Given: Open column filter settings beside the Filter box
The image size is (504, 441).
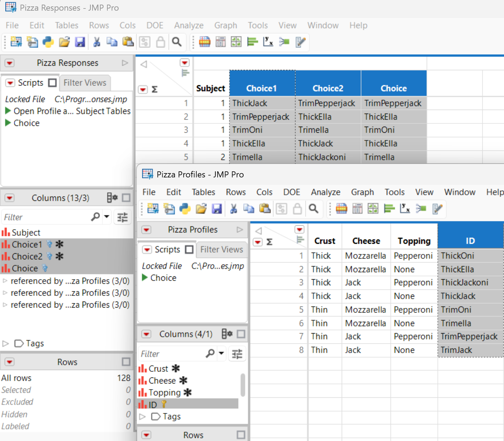Looking at the screenshot, I should [122, 217].
